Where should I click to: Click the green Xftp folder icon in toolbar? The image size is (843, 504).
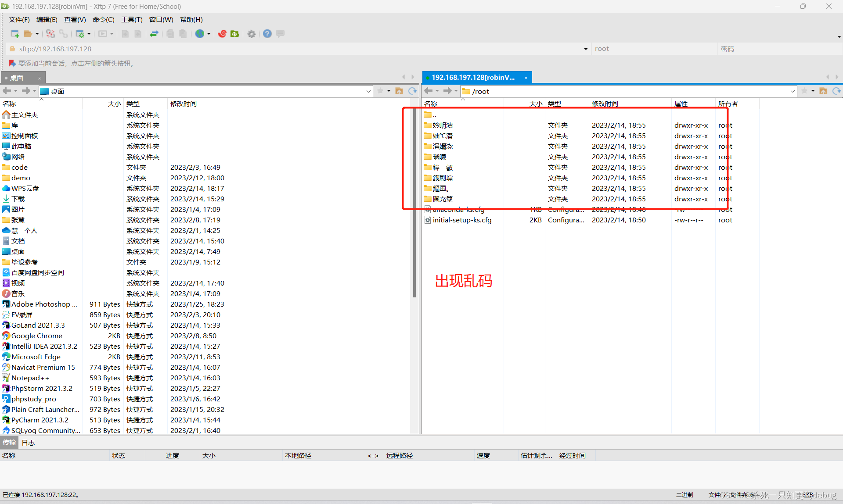click(235, 34)
